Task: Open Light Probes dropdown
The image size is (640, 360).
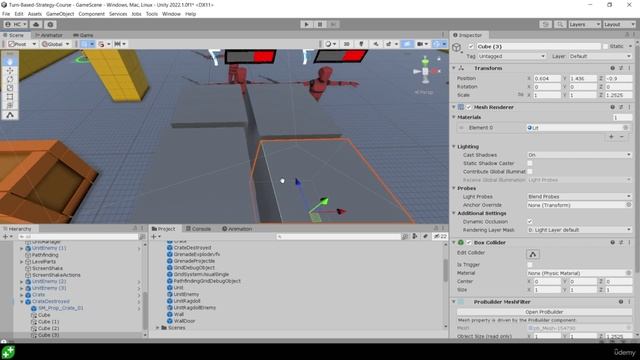Action: coord(579,197)
